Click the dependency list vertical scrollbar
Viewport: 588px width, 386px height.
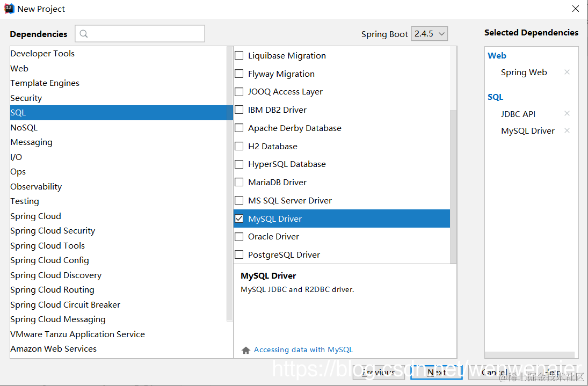click(453, 187)
